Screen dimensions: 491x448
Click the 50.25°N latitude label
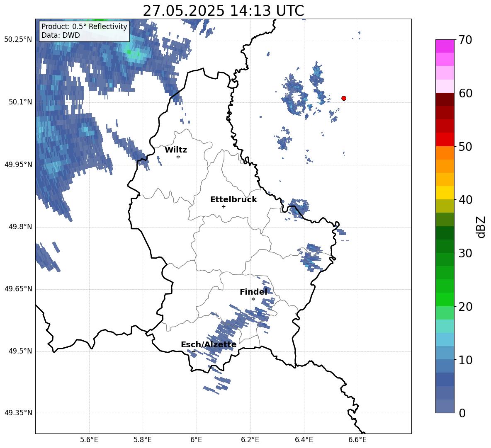point(18,40)
